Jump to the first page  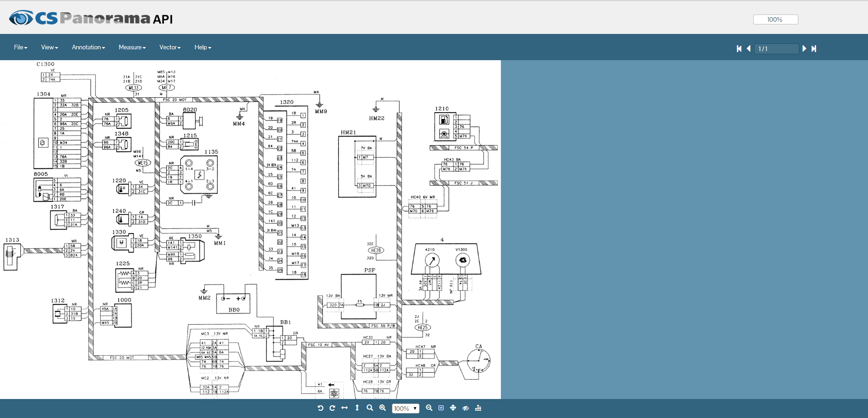739,49
